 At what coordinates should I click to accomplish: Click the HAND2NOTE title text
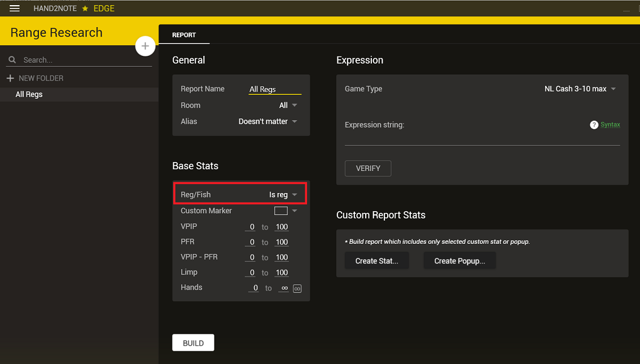[55, 8]
